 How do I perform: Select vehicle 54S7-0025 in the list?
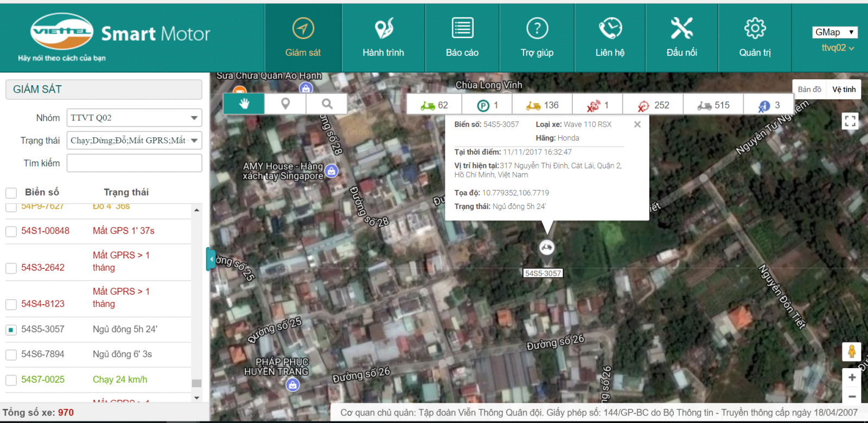[x=43, y=380]
